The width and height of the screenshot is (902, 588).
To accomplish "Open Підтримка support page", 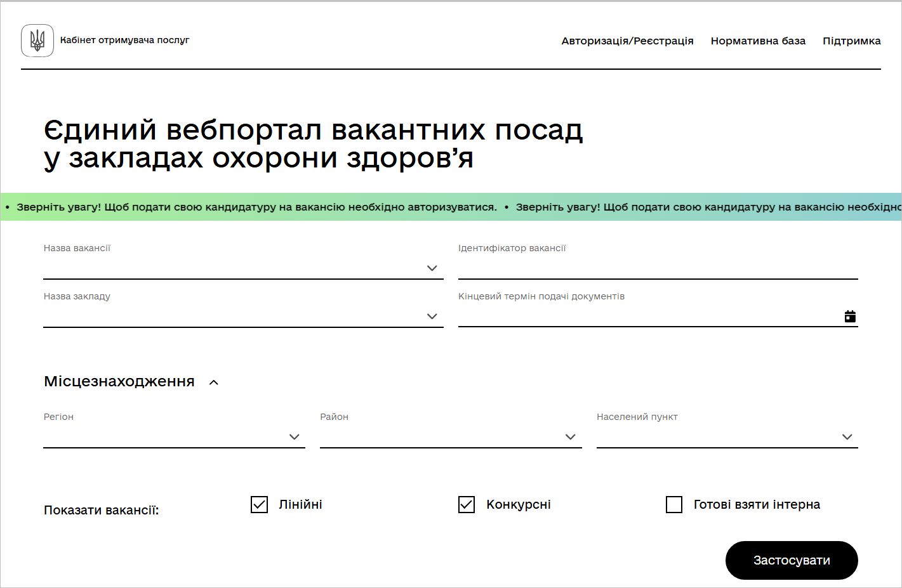I will click(x=851, y=41).
